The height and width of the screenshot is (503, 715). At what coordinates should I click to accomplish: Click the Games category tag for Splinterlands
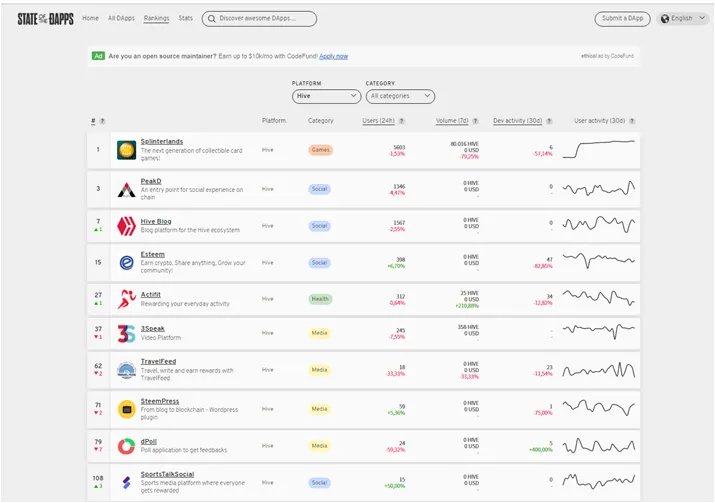pyautogui.click(x=321, y=150)
